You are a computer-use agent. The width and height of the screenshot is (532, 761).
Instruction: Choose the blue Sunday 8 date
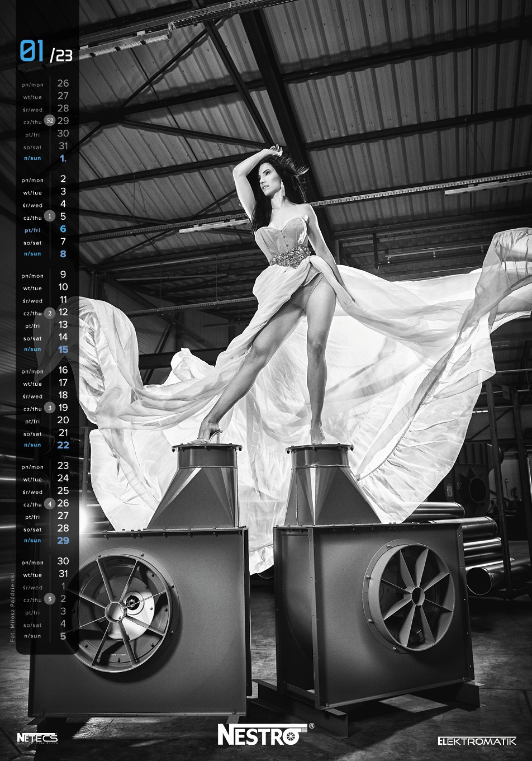63,254
